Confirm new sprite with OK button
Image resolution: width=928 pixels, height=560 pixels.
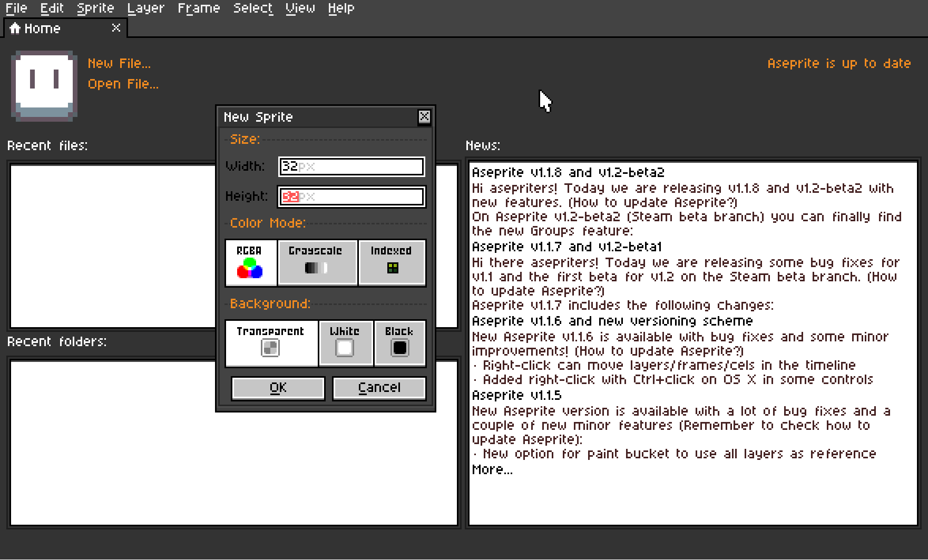click(278, 388)
